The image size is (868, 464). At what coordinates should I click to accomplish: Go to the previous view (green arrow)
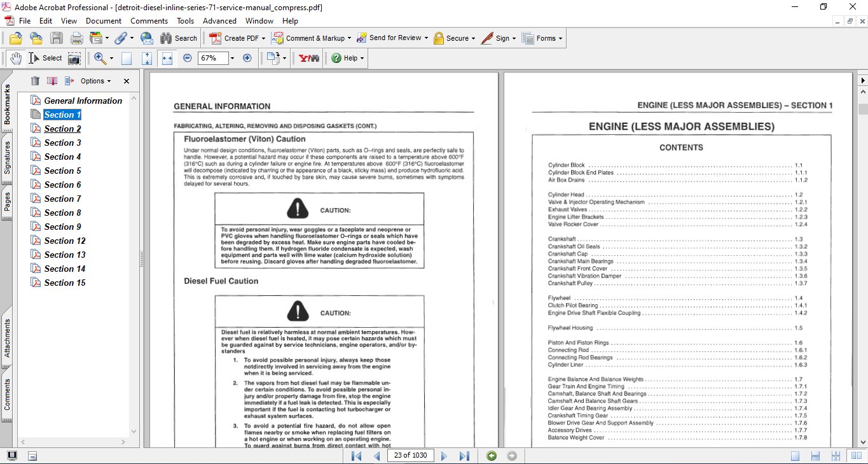tap(491, 456)
